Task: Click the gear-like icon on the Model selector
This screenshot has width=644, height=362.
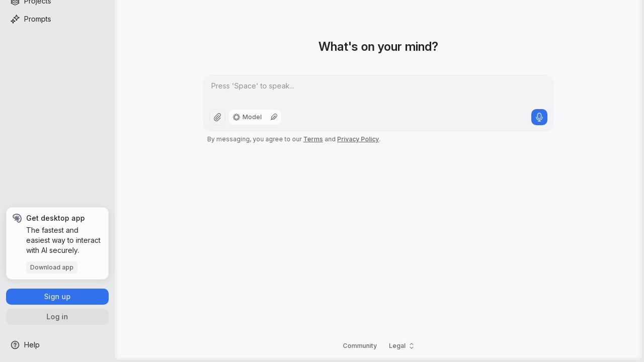Action: pyautogui.click(x=236, y=117)
